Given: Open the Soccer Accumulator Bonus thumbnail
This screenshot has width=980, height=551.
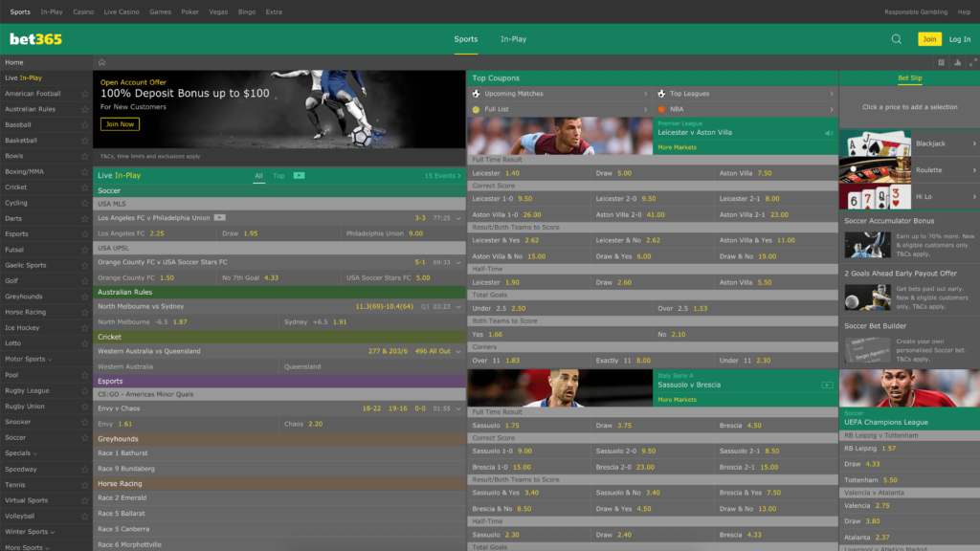Looking at the screenshot, I should tap(867, 244).
